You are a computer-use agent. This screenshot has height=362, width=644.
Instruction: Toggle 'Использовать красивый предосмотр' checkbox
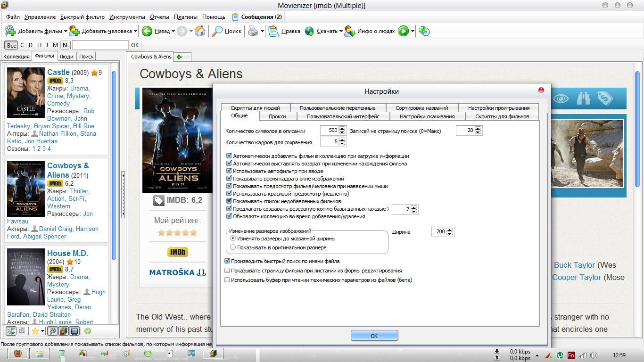click(x=229, y=194)
